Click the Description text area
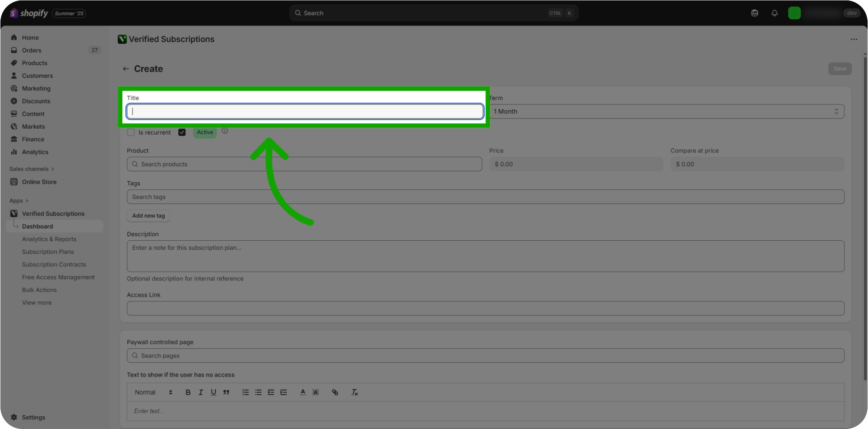Image resolution: width=868 pixels, height=429 pixels. (x=486, y=256)
